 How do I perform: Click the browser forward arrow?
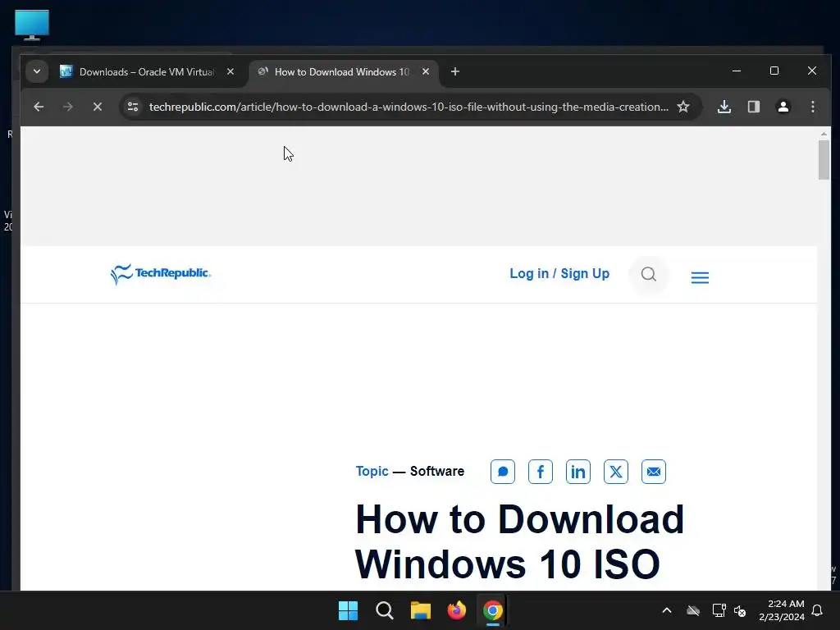click(67, 107)
